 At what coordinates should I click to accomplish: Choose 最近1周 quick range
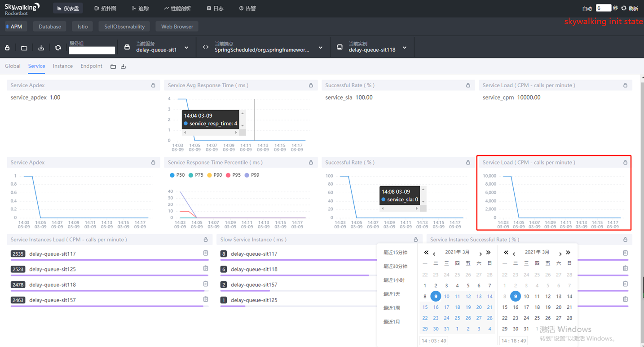pyautogui.click(x=392, y=308)
